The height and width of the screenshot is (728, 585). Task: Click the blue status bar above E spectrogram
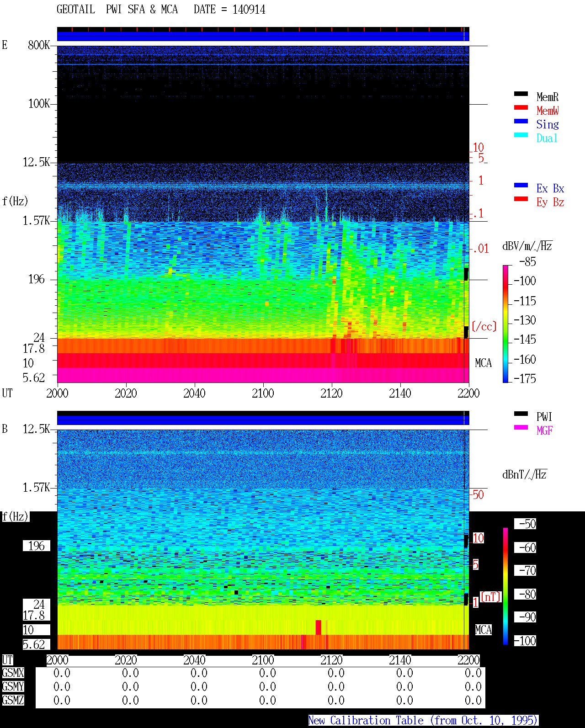263,36
